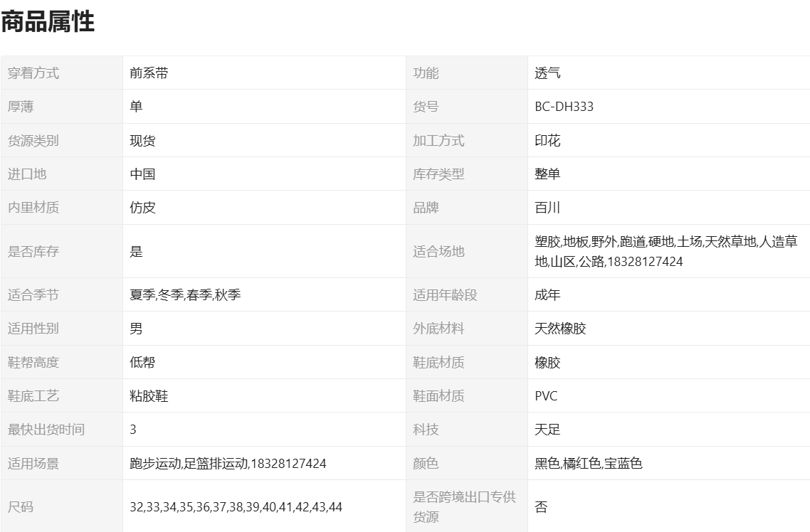The height and width of the screenshot is (532, 810).
Task: Click the 库存类型 value 整单
Action: 547,174
